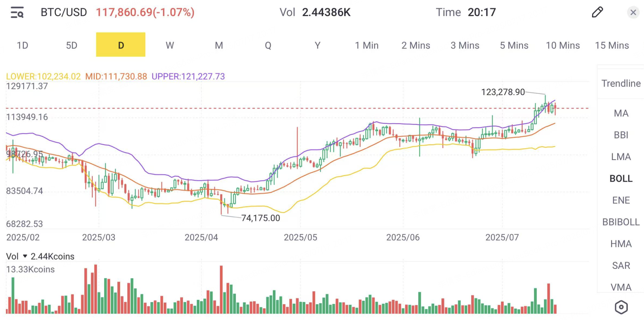Click the BTC/USD pair name

click(x=64, y=12)
